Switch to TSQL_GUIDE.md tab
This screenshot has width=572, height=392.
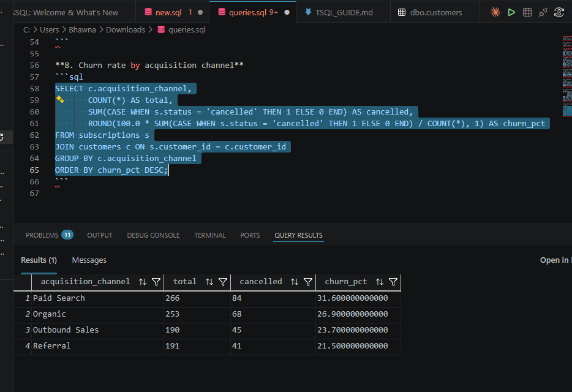pyautogui.click(x=344, y=12)
